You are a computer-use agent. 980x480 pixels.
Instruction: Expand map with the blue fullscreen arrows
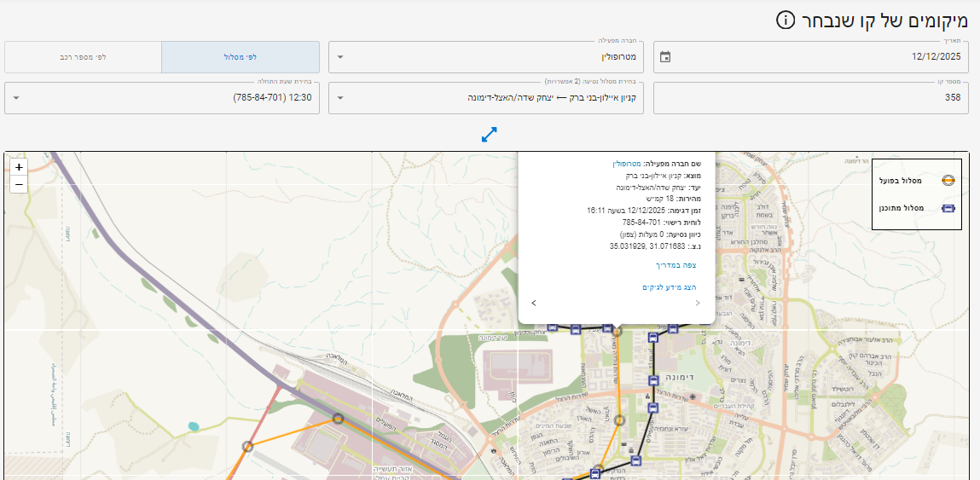point(489,135)
